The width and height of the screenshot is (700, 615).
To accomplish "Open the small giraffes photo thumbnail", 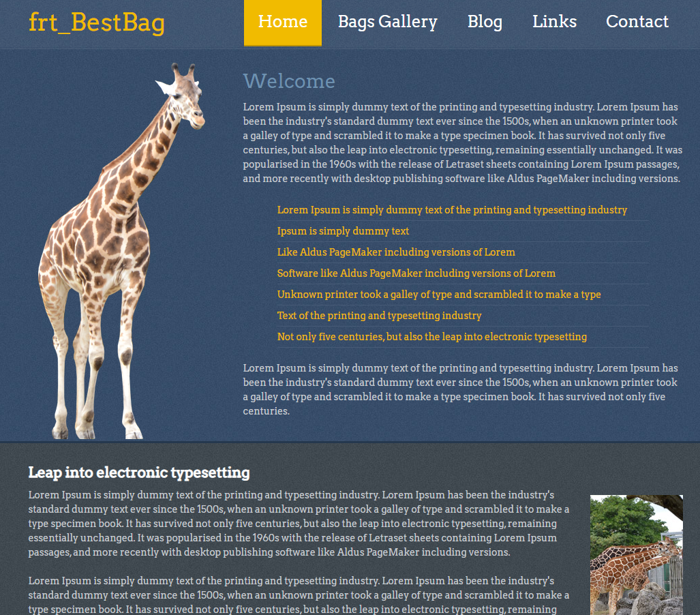I will coord(636,554).
